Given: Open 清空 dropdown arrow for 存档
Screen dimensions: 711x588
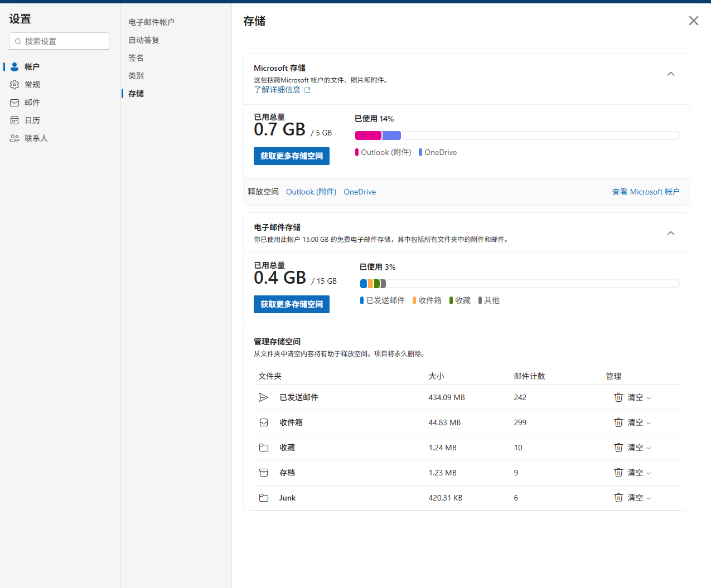Looking at the screenshot, I should pyautogui.click(x=649, y=473).
